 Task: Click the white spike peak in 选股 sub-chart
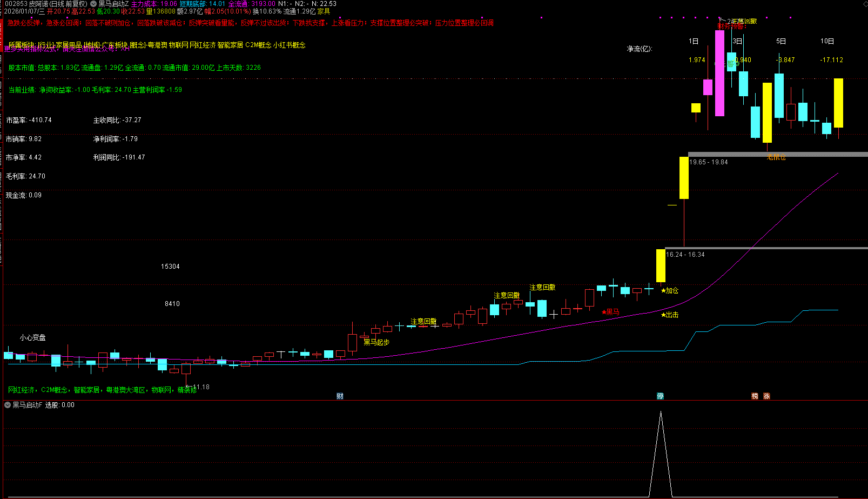(660, 412)
